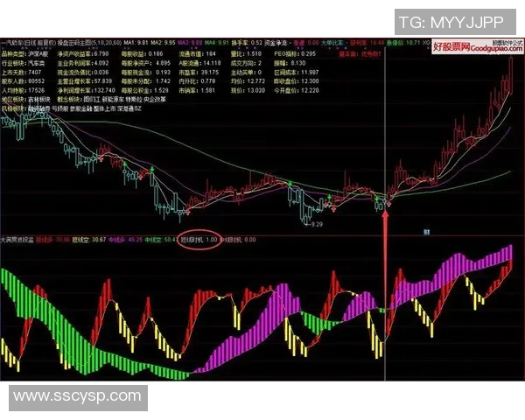
Task: Click the 流通市值: 184 value
Action: [x=198, y=54]
